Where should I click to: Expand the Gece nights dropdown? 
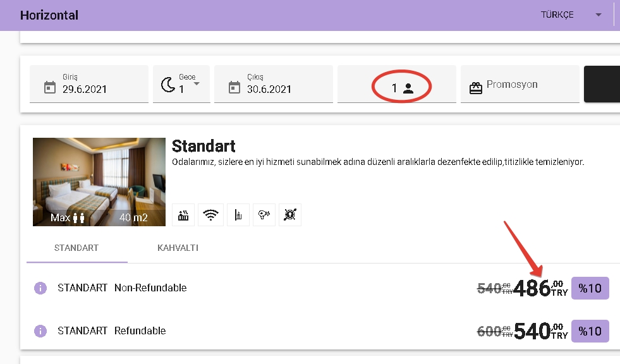tap(196, 84)
